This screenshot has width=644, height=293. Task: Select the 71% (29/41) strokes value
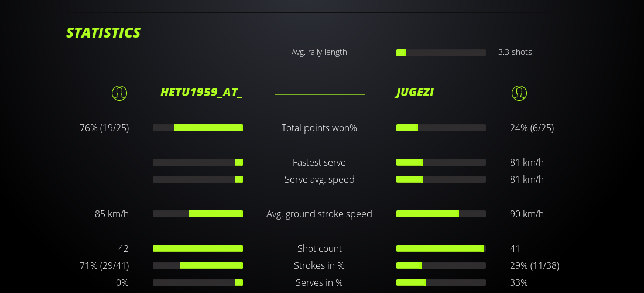tap(104, 265)
